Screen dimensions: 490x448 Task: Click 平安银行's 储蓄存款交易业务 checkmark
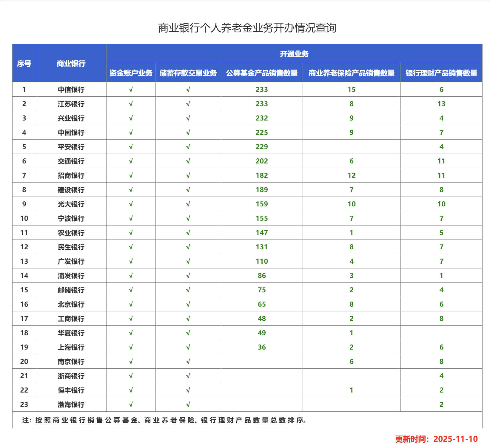coord(188,147)
